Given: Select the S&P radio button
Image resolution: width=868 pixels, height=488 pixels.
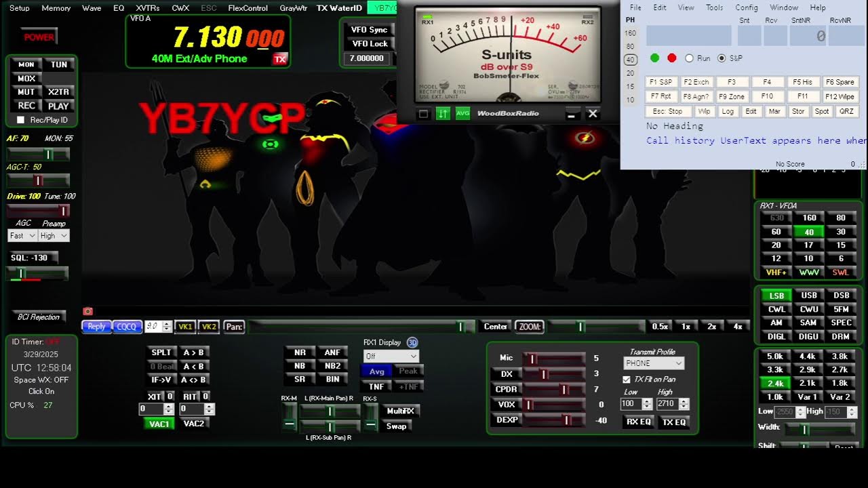Looking at the screenshot, I should click(x=722, y=58).
